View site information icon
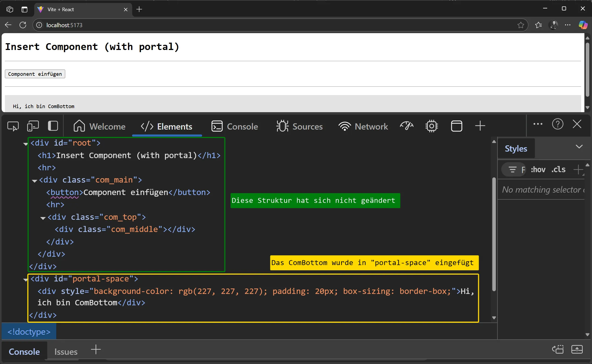Screen dimensions: 592x364 (39, 25)
